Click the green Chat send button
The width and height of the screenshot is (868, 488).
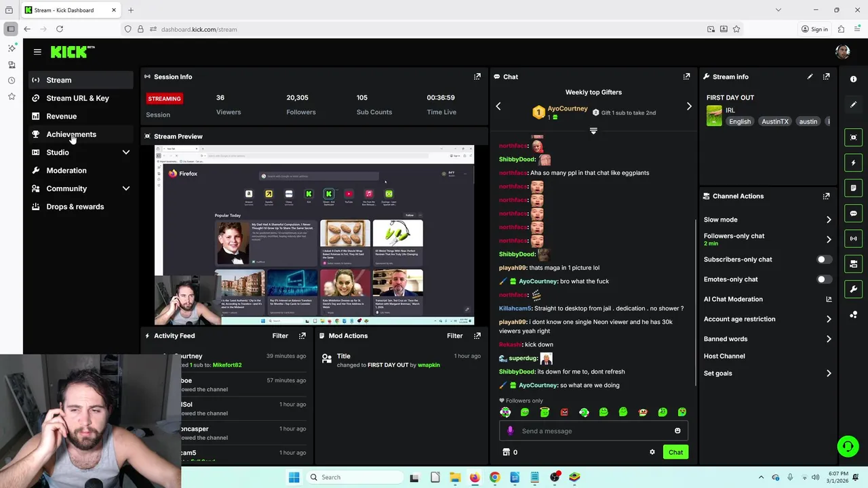(x=675, y=452)
